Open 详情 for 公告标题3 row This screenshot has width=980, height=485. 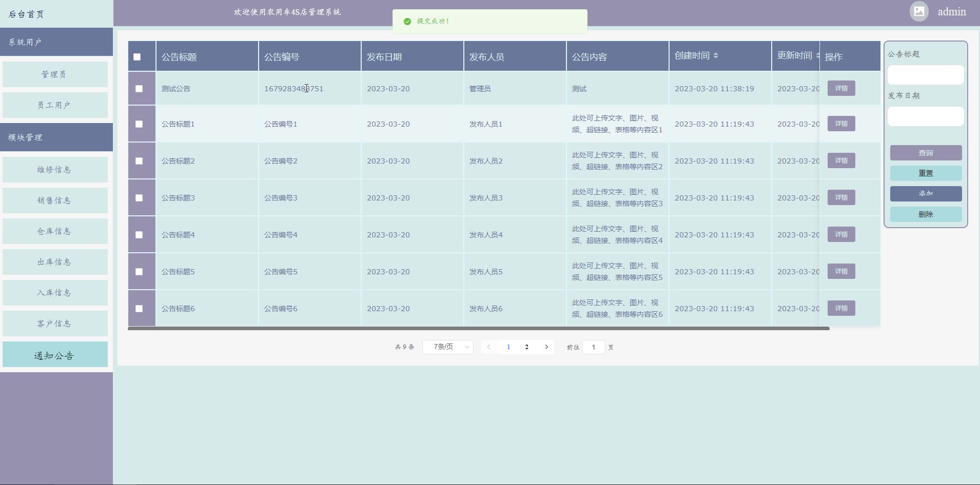(x=841, y=197)
